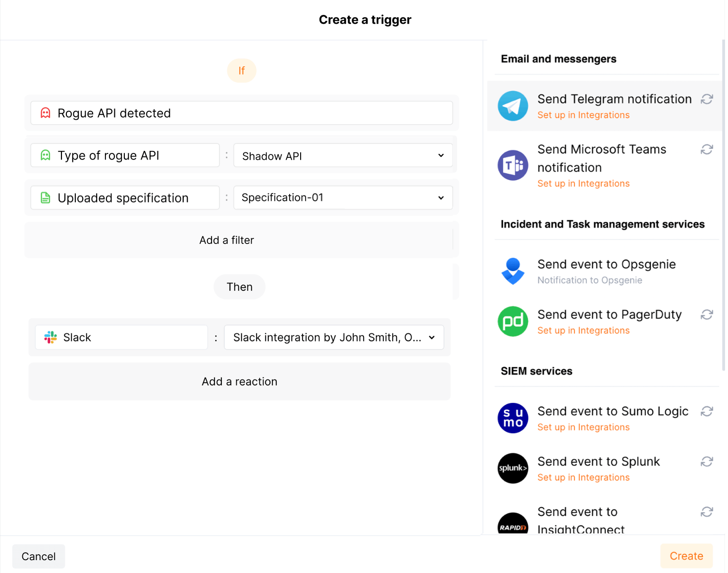Image resolution: width=728 pixels, height=573 pixels.
Task: Click the Sumo Logic icon
Action: pyautogui.click(x=513, y=418)
